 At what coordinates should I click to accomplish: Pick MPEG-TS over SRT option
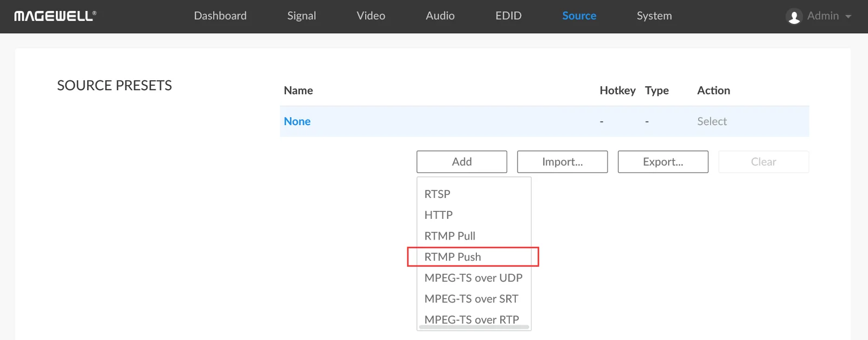[x=471, y=299]
